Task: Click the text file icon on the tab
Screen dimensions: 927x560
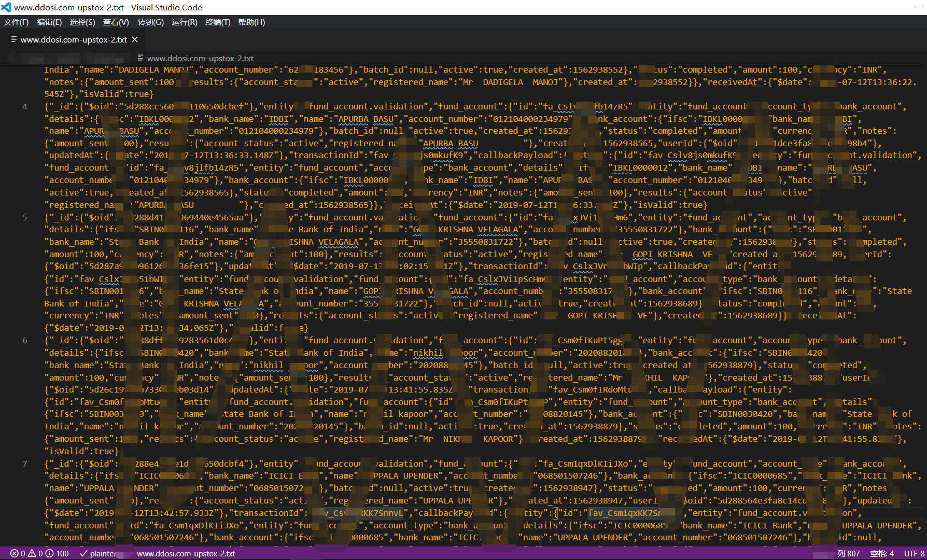Action: point(14,39)
